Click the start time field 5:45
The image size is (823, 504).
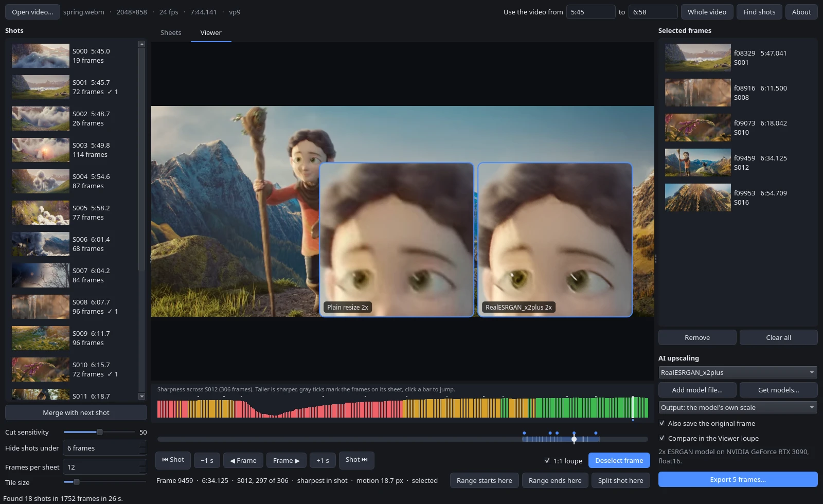click(591, 12)
